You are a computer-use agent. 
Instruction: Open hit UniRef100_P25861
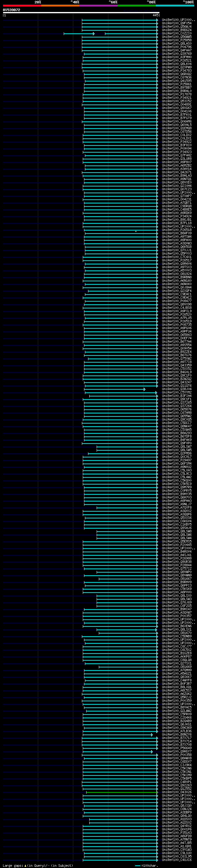point(176,84)
